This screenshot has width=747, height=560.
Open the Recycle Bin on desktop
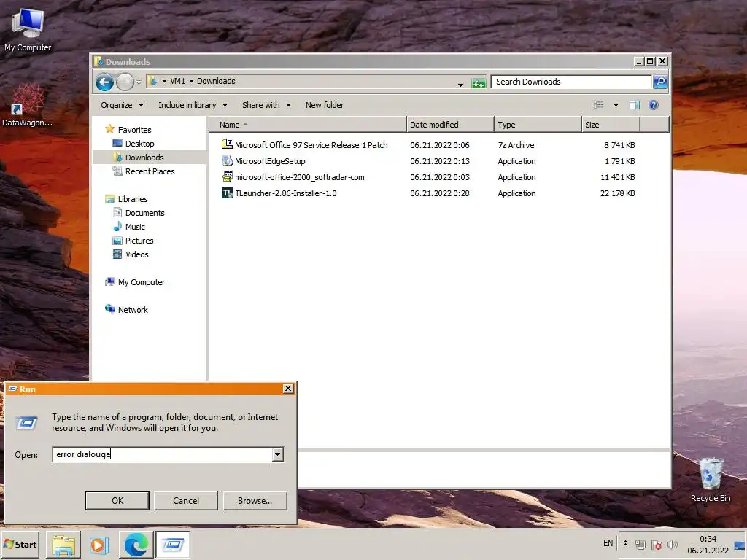click(711, 479)
